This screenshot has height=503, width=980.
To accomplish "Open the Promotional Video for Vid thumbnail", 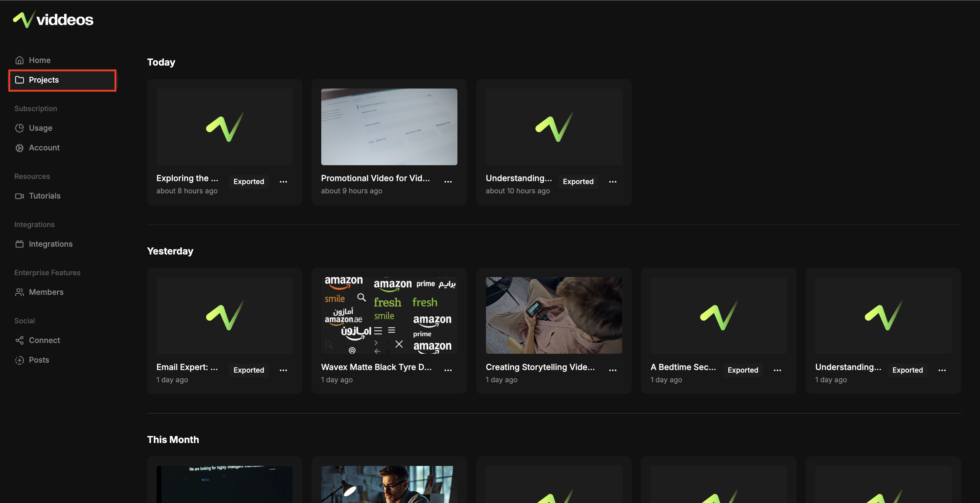I will click(x=389, y=127).
